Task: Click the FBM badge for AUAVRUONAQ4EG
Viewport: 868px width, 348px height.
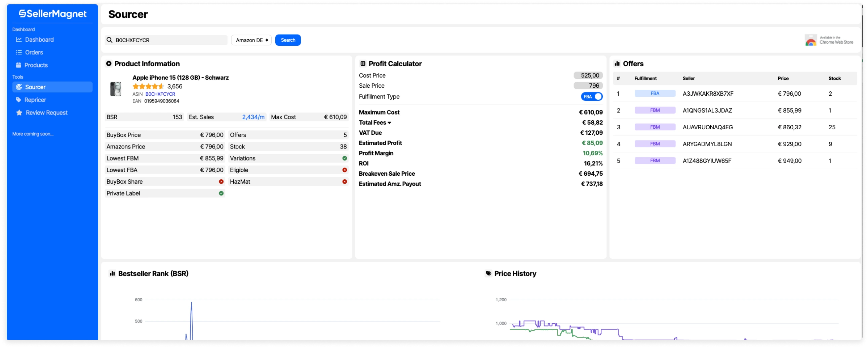Action: point(655,127)
